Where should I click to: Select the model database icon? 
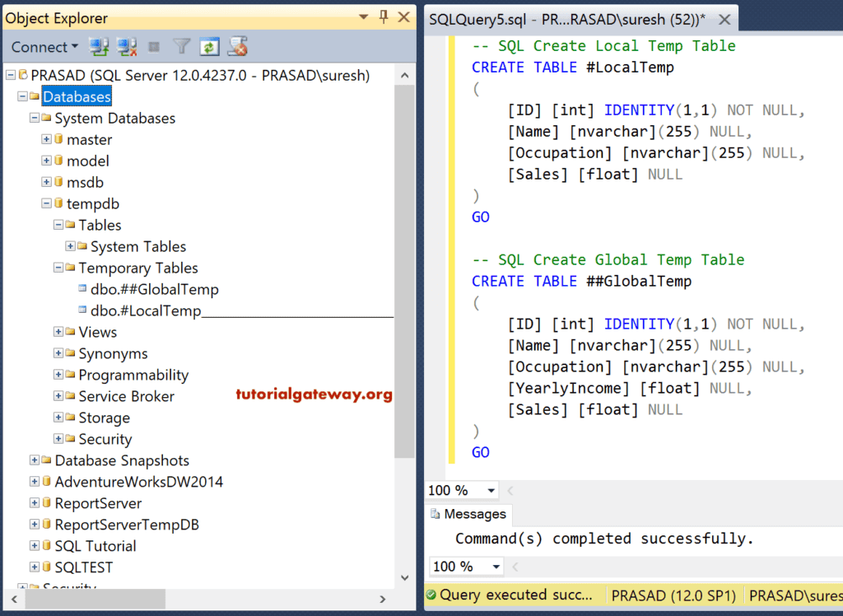pos(58,161)
